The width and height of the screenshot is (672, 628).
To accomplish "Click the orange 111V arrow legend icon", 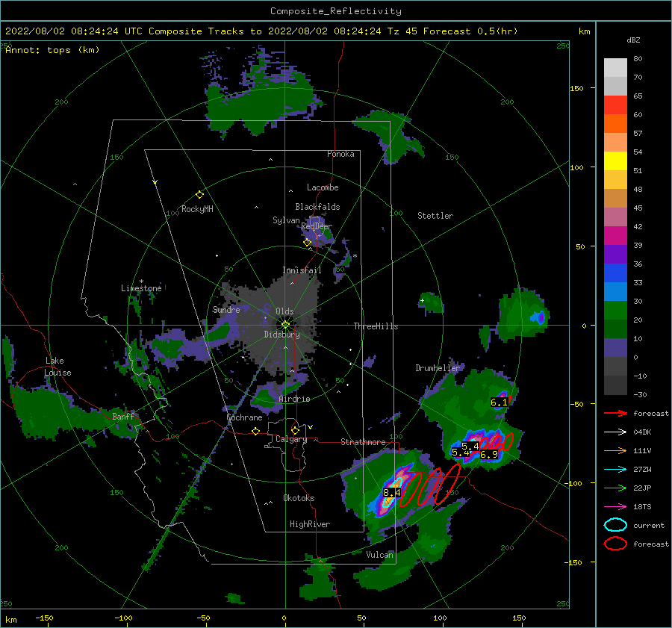I will point(615,450).
